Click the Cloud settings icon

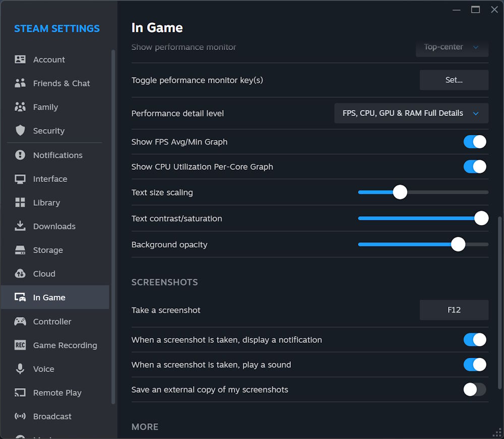20,274
